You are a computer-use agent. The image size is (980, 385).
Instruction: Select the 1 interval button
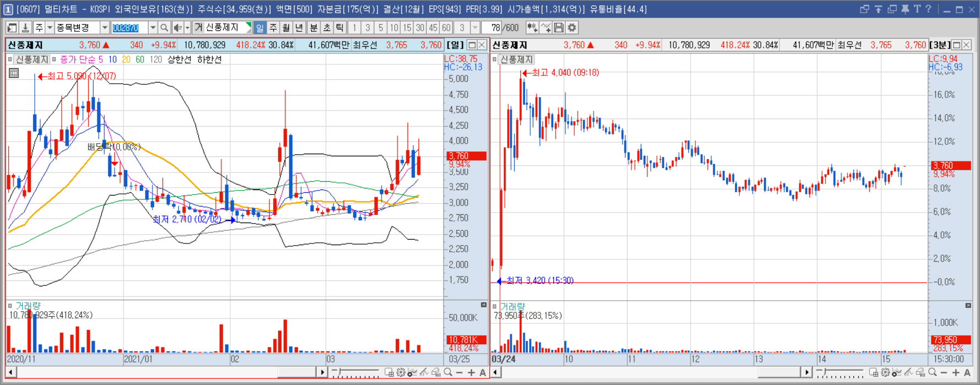[x=355, y=28]
